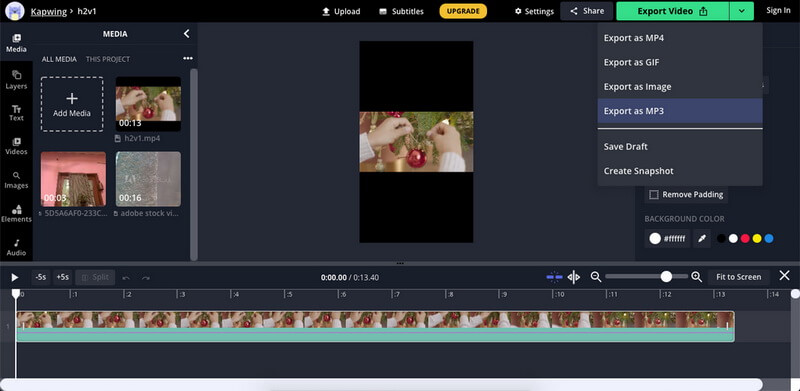
Task: Open the Elements sidebar panel
Action: click(x=16, y=214)
